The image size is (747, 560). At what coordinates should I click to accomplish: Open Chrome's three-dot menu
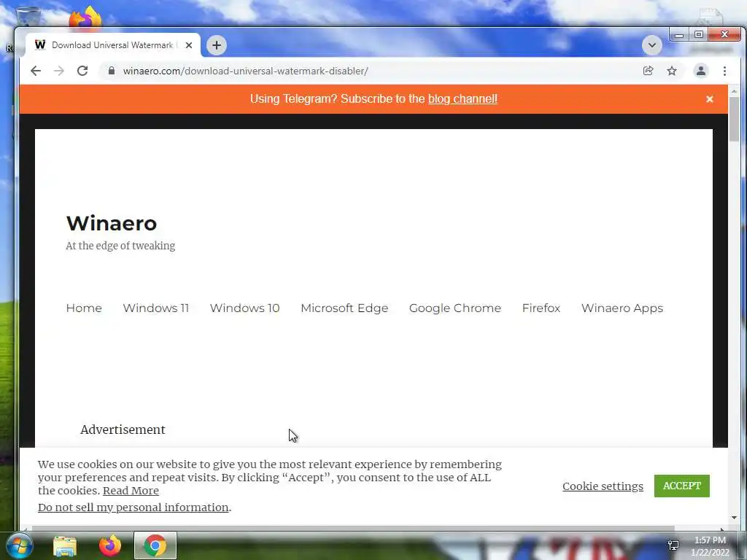[x=724, y=71]
